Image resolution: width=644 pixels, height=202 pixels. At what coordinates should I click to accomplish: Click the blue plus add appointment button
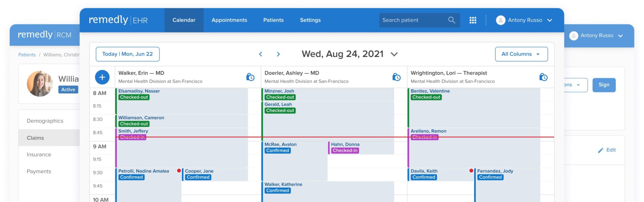102,77
